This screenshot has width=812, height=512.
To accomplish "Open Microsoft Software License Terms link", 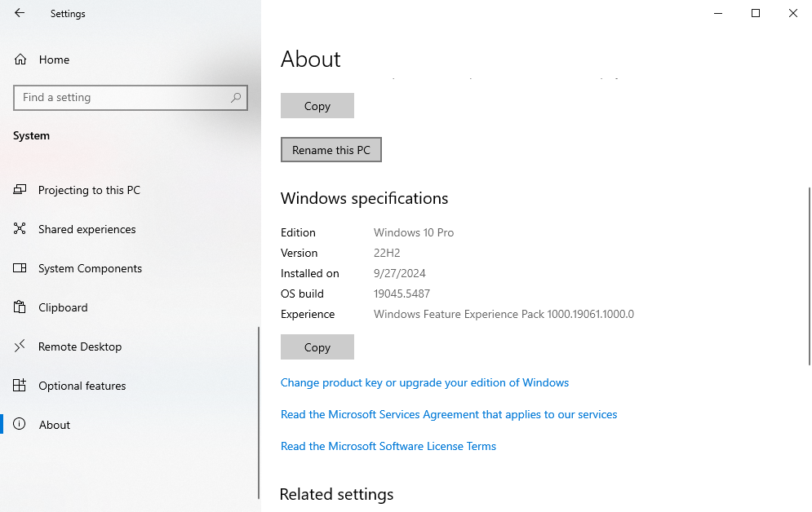I will click(x=388, y=446).
